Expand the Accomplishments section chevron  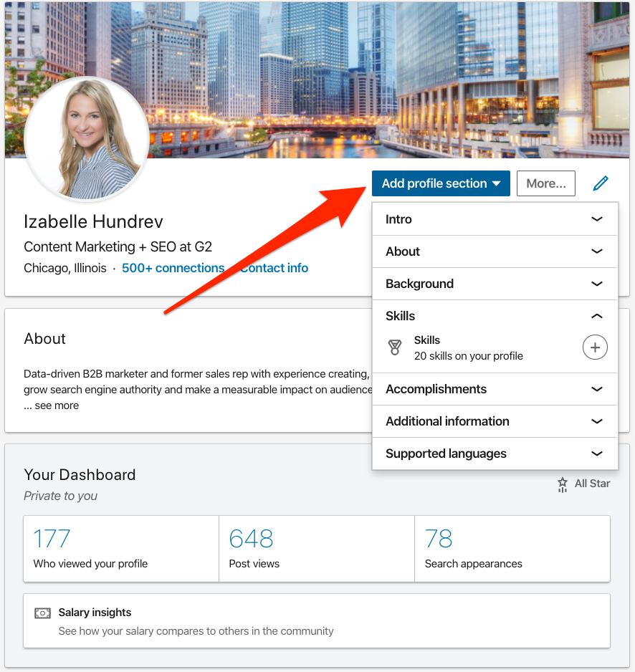coord(597,389)
